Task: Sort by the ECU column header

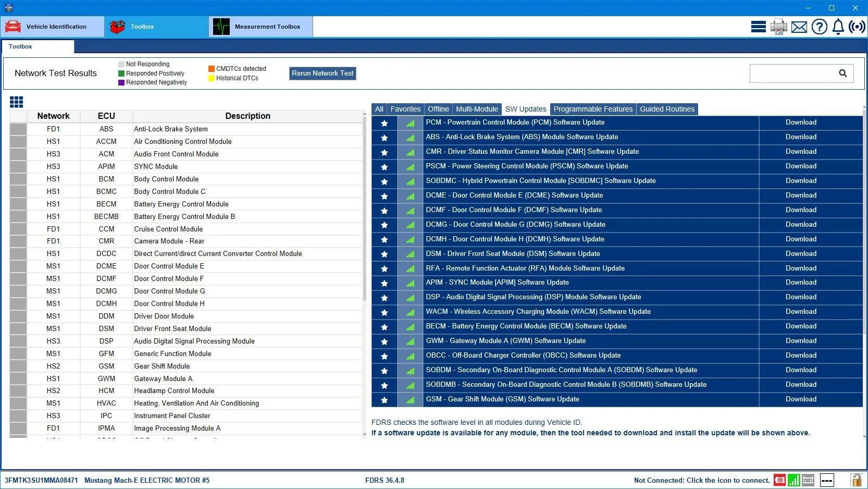Action: pyautogui.click(x=106, y=116)
